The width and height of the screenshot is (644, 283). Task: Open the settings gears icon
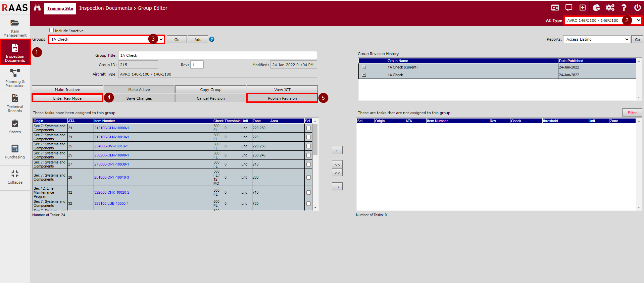(x=610, y=8)
